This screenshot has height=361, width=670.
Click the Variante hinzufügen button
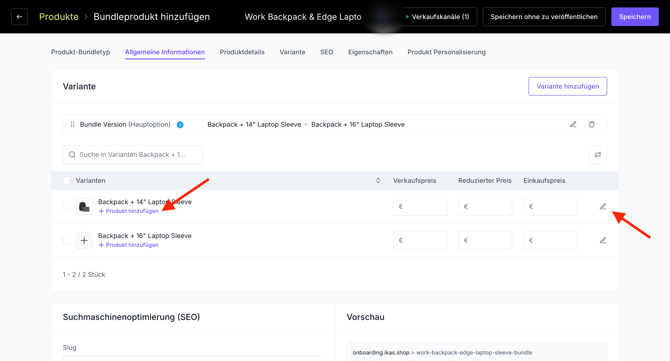[567, 86]
